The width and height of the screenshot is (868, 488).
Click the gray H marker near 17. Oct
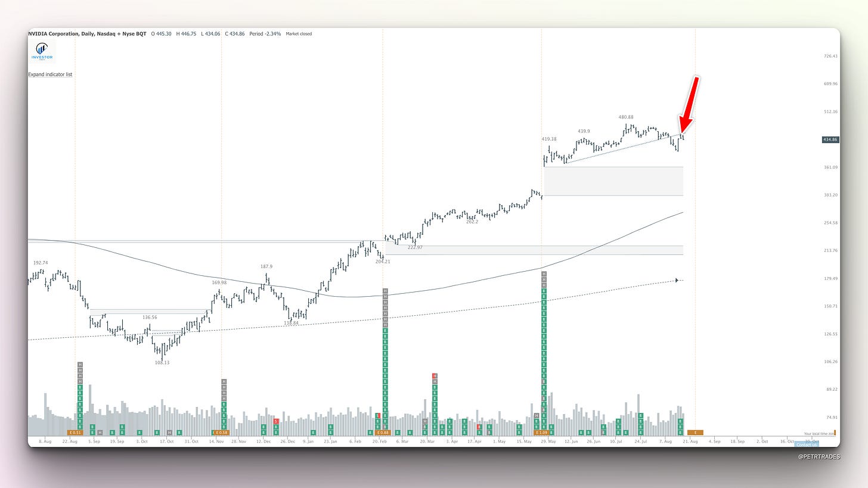click(169, 433)
